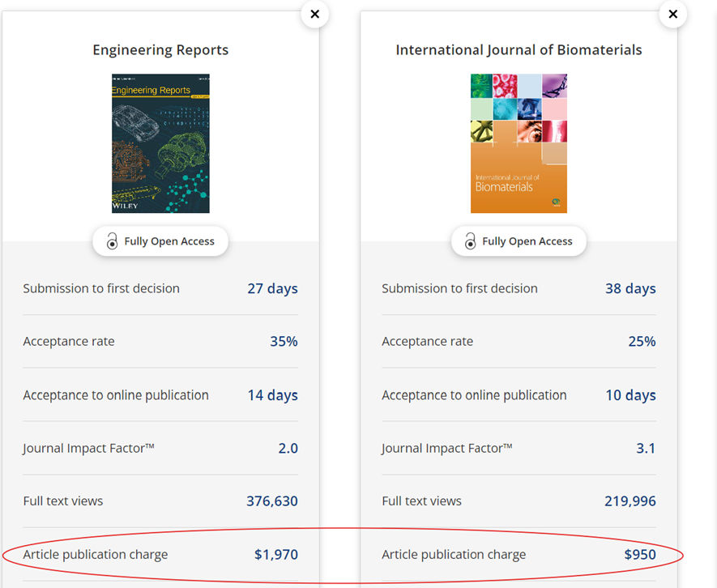Select the Acceptance rate row for Engineering Reports
Viewport: 717px width, 588px height.
(x=160, y=341)
